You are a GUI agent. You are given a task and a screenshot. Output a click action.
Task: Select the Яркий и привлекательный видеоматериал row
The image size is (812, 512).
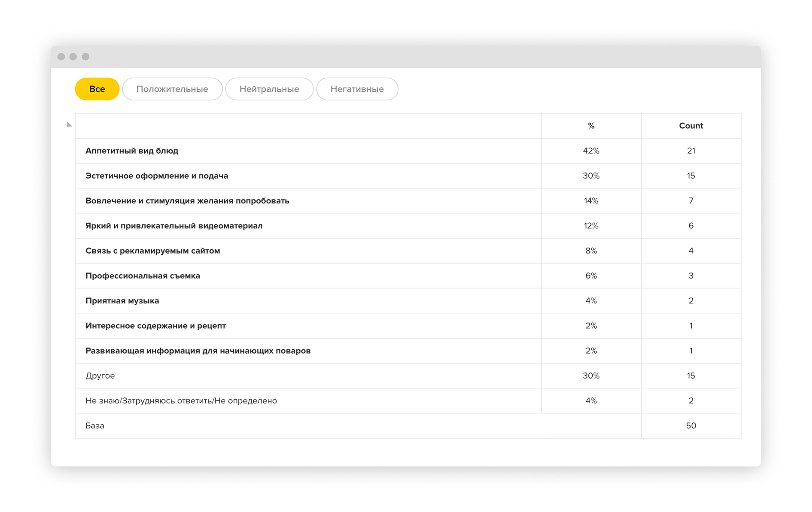408,226
